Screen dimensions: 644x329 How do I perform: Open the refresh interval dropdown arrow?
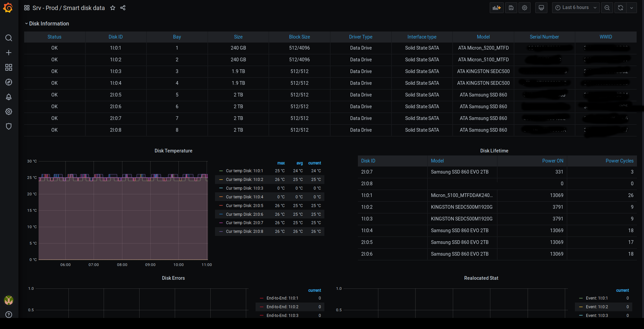pyautogui.click(x=632, y=8)
